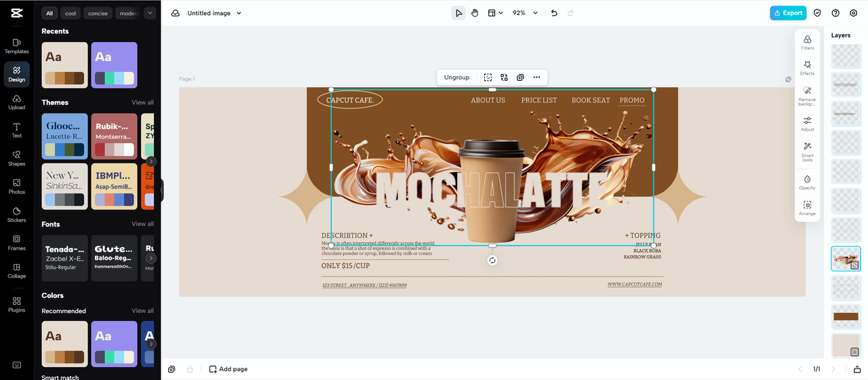Open the Shapes panel
Image resolution: width=868 pixels, height=380 pixels.
(16, 158)
